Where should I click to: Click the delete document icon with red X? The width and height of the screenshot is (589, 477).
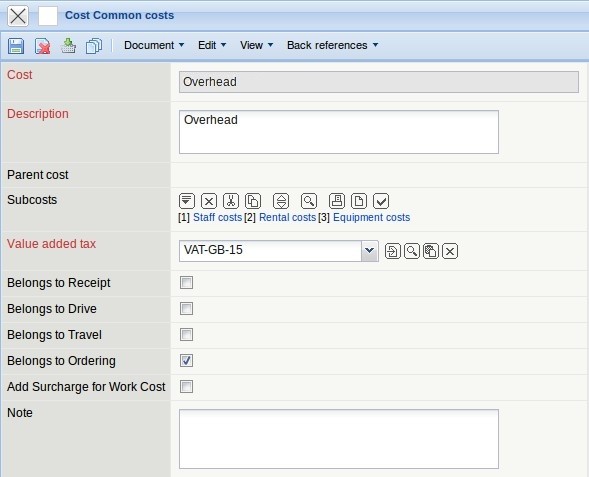pyautogui.click(x=42, y=46)
